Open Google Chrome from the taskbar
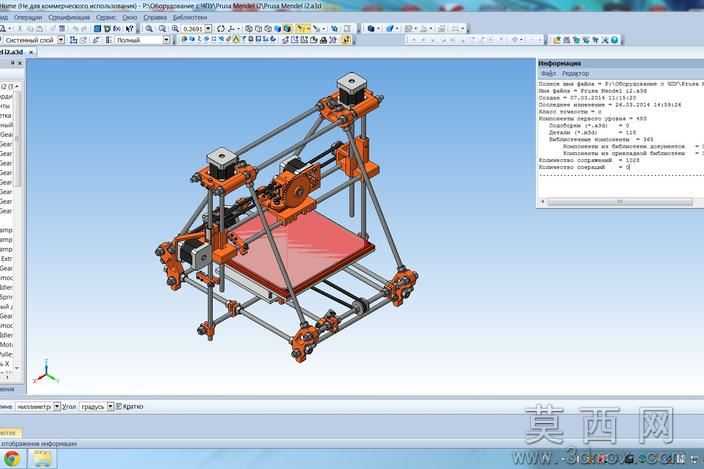This screenshot has width=704, height=469. point(12,459)
